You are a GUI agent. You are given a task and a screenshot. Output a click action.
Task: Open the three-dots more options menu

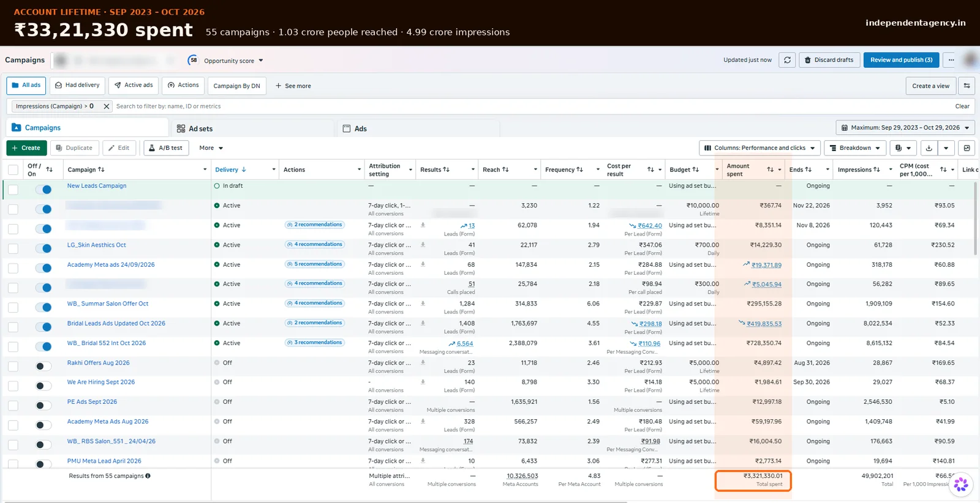[x=951, y=60]
